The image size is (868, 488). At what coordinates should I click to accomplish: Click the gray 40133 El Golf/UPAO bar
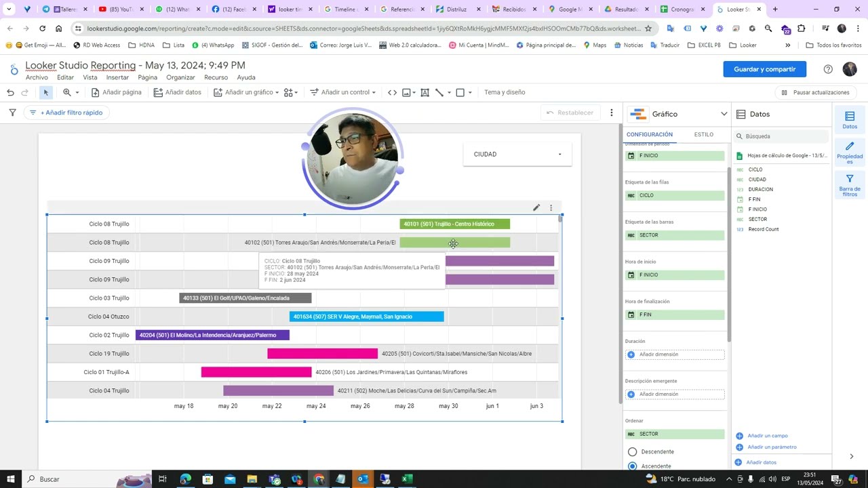pyautogui.click(x=245, y=298)
